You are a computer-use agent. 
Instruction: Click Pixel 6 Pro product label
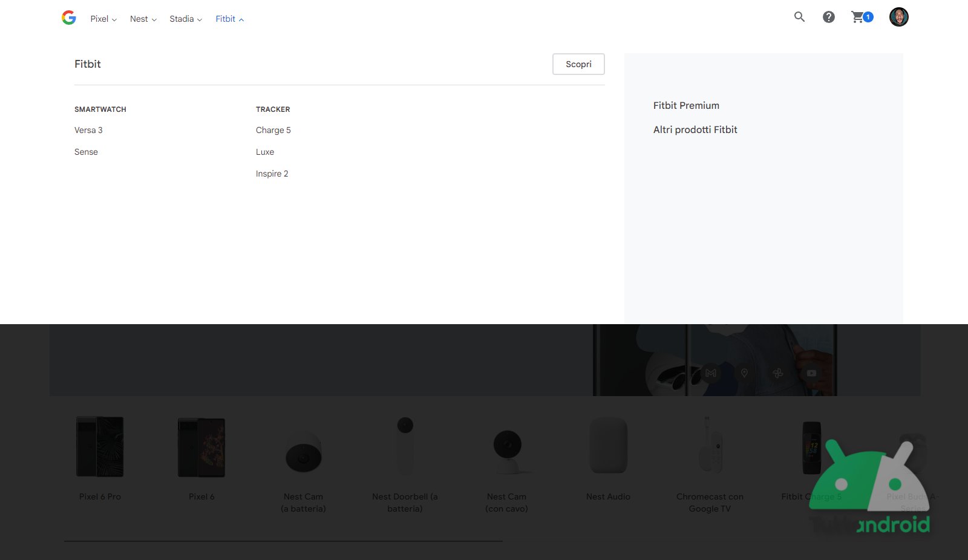coord(100,497)
